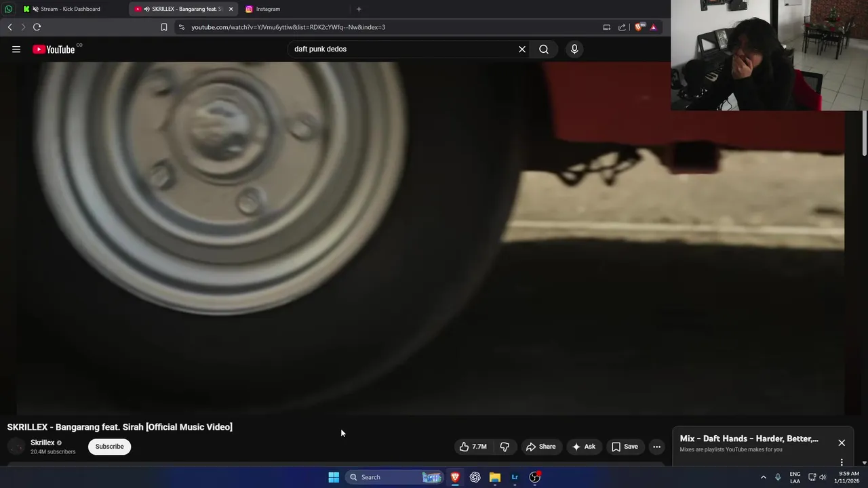Share the page link from the address bar icon
Image resolution: width=868 pixels, height=488 pixels.
point(622,27)
